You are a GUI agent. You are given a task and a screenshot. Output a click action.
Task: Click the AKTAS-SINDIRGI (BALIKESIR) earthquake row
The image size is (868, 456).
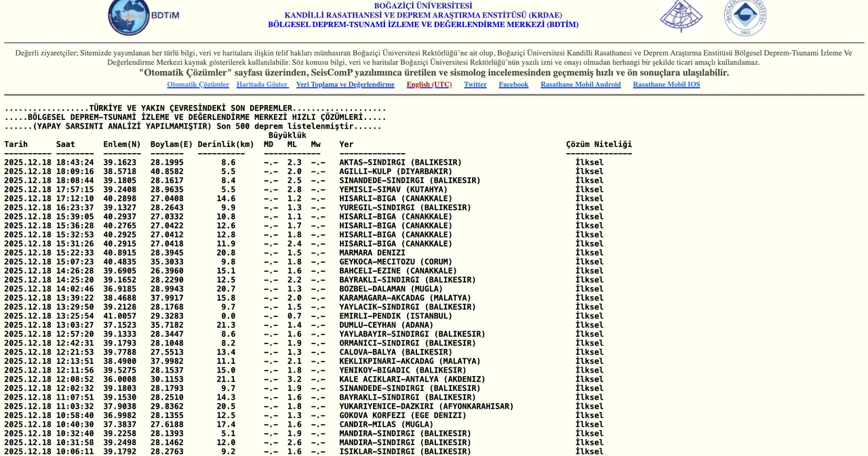point(400,163)
